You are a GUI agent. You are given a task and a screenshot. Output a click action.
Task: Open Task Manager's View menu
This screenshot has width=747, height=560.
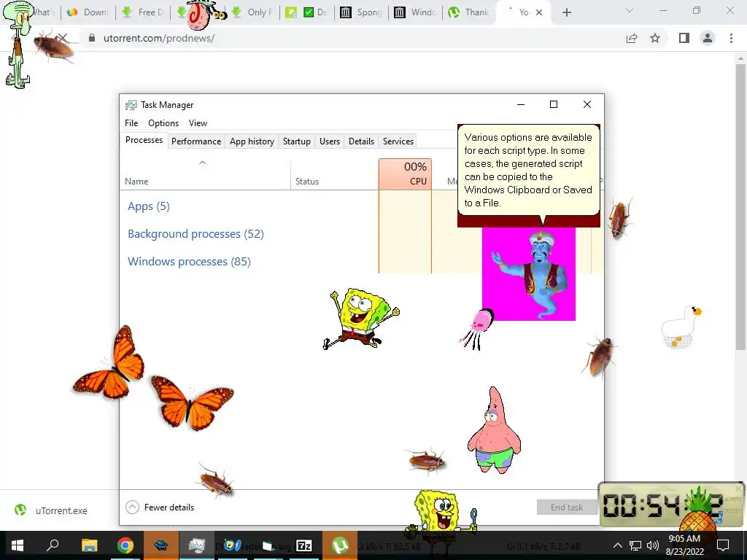tap(198, 122)
